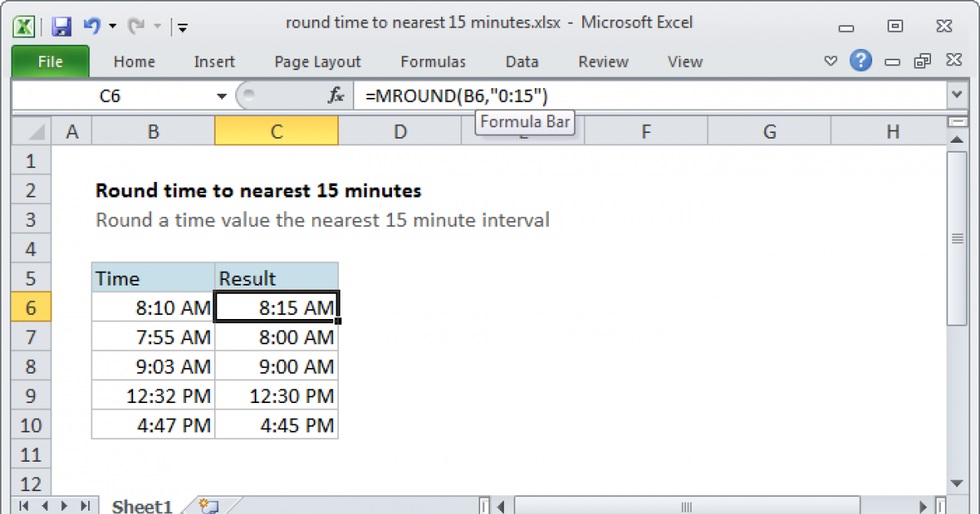The width and height of the screenshot is (980, 514).
Task: Select the Sheet1 worksheet tab
Action: pyautogui.click(x=142, y=506)
